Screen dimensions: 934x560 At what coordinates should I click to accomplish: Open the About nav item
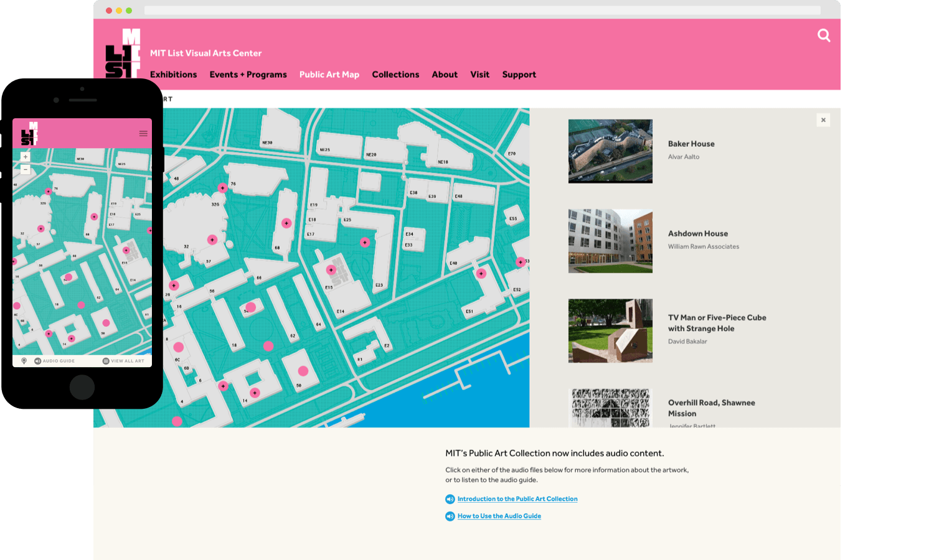[x=445, y=75]
